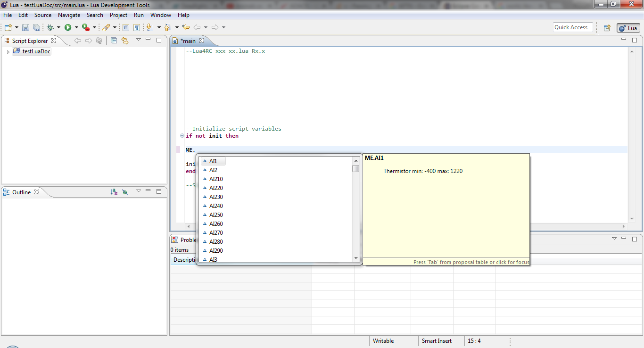Click the main toolbar Forward arrow
644x348 pixels.
coord(215,27)
